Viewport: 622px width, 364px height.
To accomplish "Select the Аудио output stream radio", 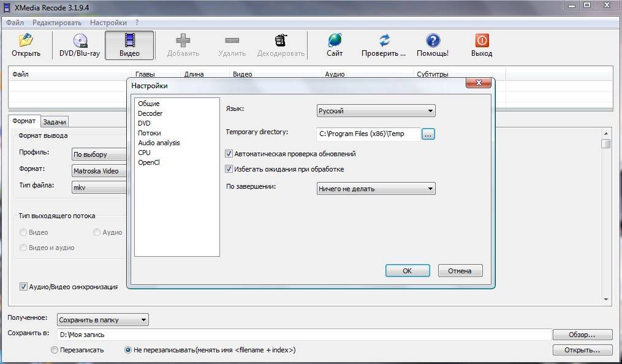I will (97, 232).
